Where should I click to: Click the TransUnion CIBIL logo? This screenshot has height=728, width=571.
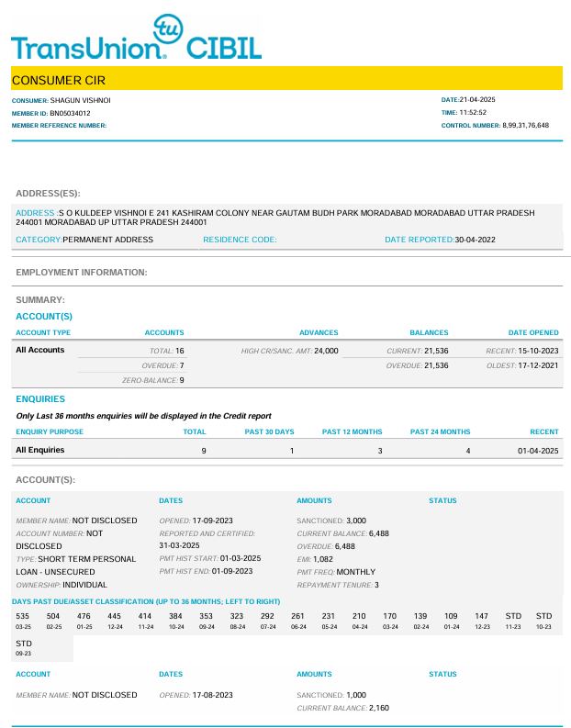click(137, 37)
